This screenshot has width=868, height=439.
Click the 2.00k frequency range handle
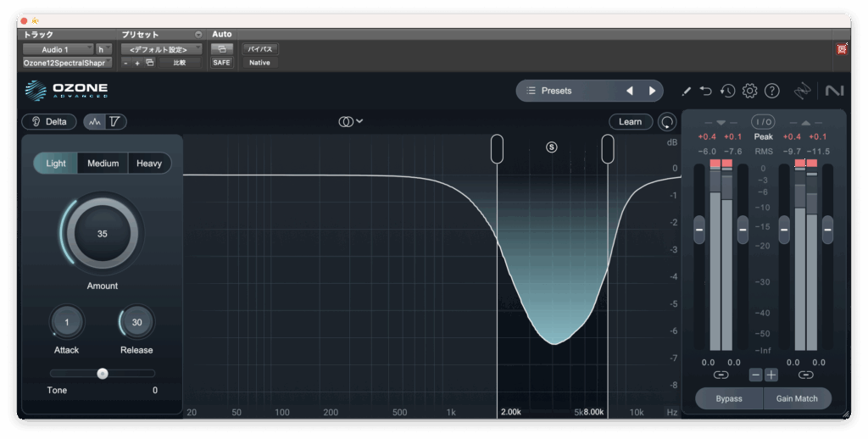coord(497,148)
